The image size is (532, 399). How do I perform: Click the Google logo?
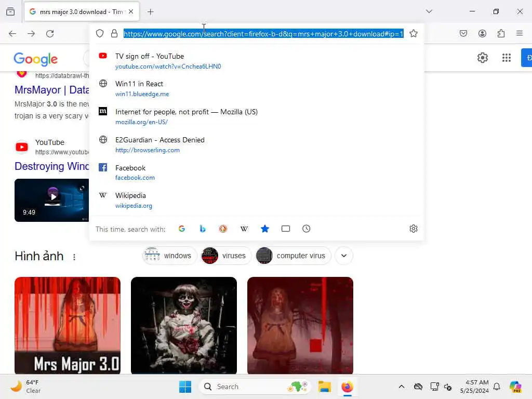(36, 59)
